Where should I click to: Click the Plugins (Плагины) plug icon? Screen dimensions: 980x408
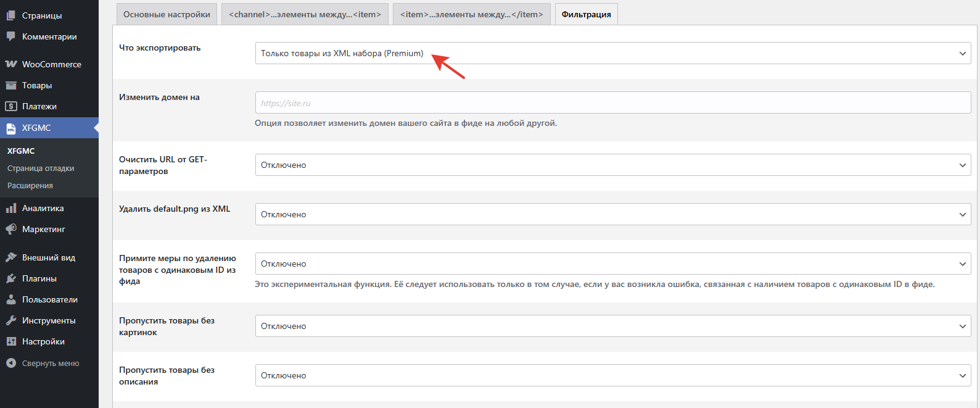click(11, 278)
